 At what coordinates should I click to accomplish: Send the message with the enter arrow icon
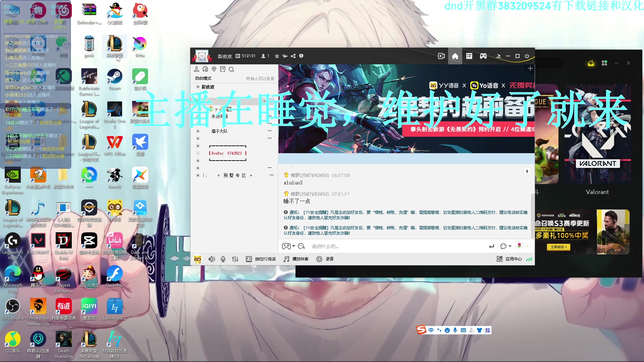[491, 246]
